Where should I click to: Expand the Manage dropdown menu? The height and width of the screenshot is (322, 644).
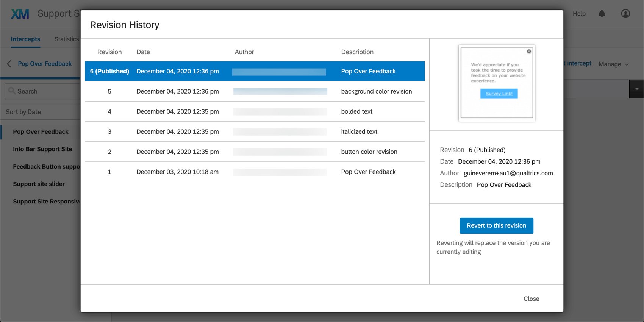click(x=613, y=64)
